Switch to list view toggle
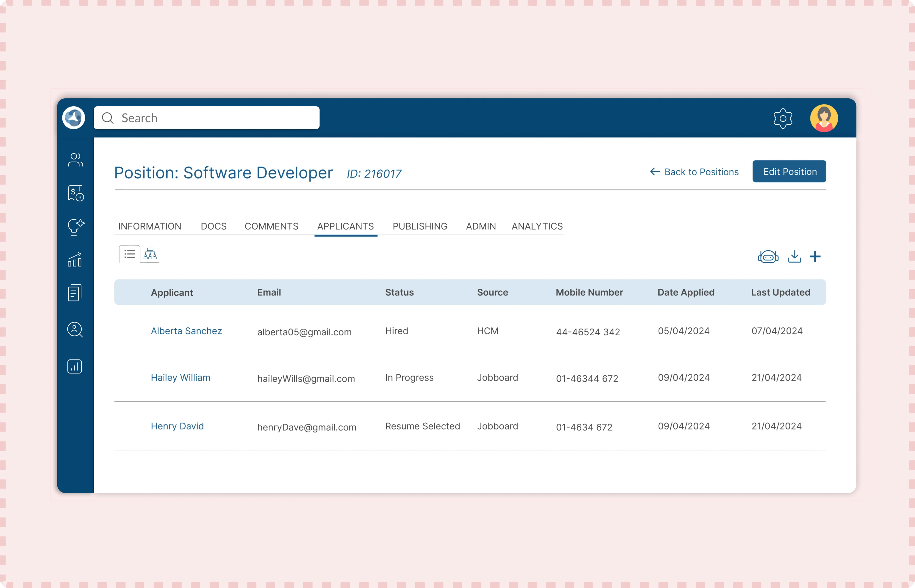Screen dimensions: 915x588 130,254
